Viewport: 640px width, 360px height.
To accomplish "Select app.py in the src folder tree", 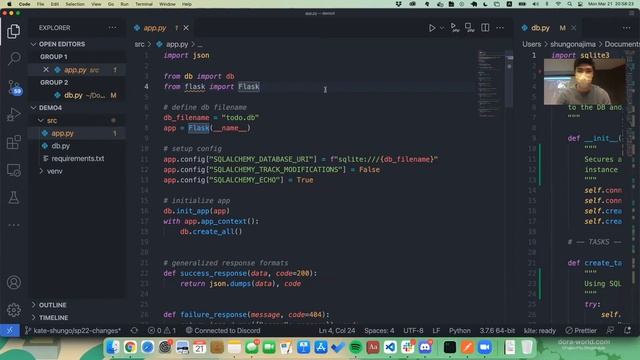I will coord(62,133).
